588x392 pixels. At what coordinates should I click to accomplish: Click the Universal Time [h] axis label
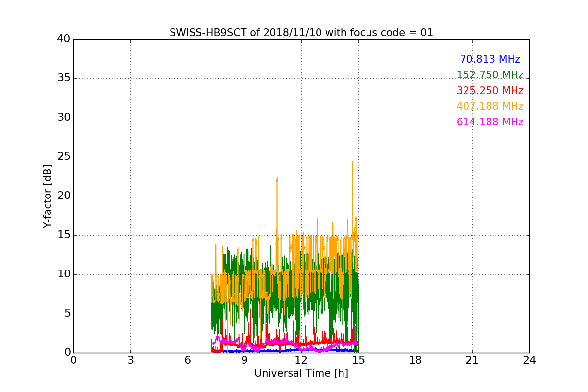(301, 373)
